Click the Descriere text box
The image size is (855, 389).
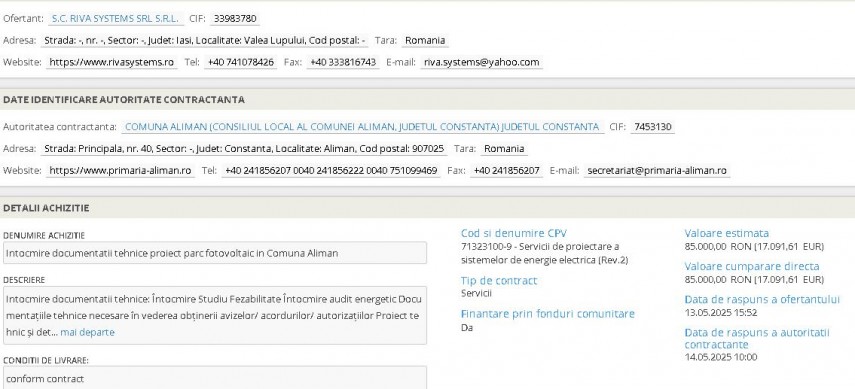215,315
